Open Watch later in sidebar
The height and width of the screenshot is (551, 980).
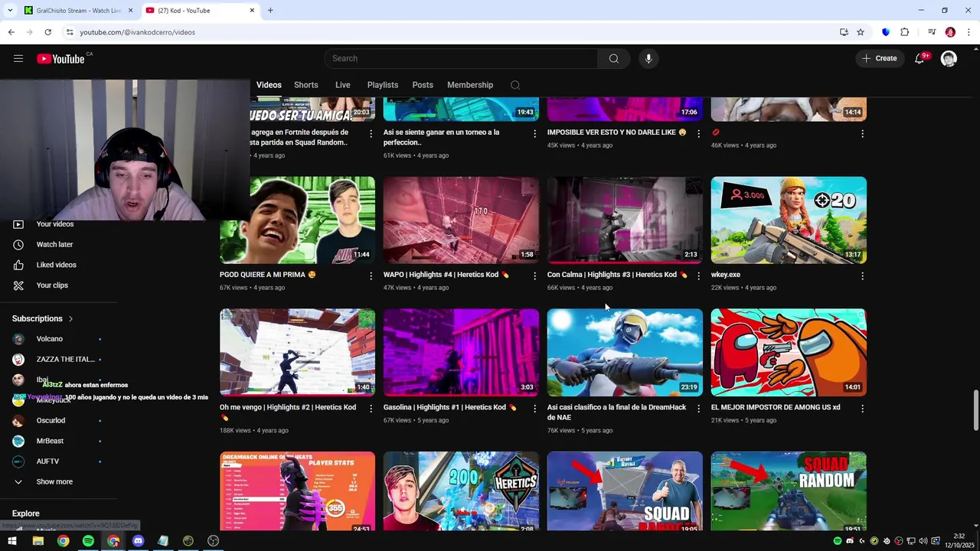click(x=55, y=245)
